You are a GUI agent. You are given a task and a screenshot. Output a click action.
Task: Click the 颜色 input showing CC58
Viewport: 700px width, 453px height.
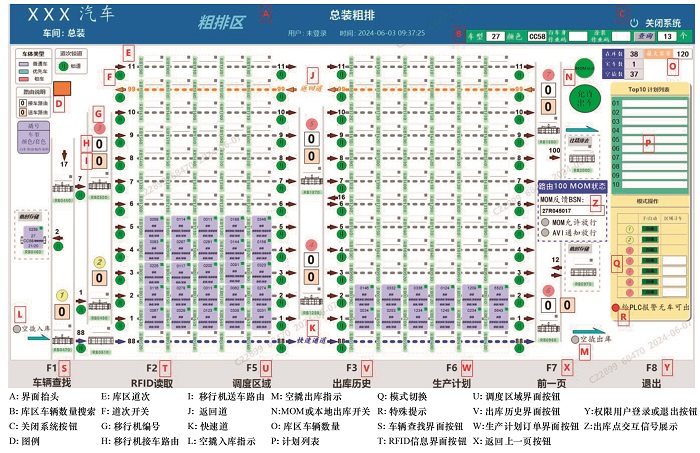coord(537,36)
